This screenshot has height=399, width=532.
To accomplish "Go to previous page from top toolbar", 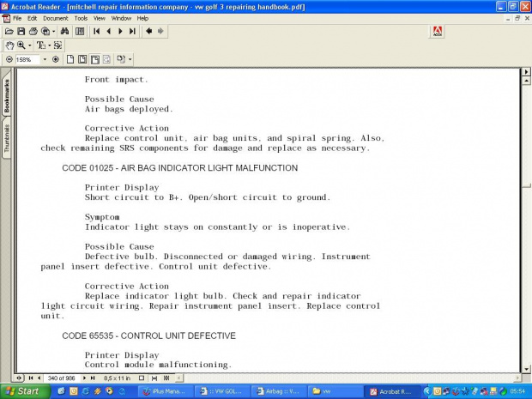I will point(109,32).
